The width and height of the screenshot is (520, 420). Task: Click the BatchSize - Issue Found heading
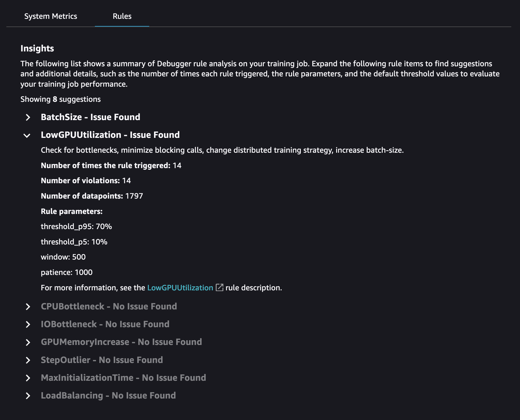tap(90, 117)
